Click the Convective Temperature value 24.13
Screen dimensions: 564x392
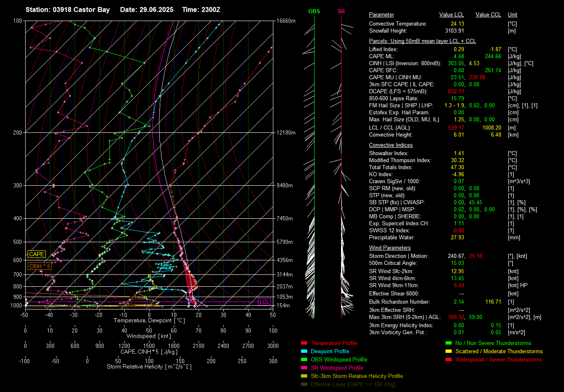click(x=457, y=24)
